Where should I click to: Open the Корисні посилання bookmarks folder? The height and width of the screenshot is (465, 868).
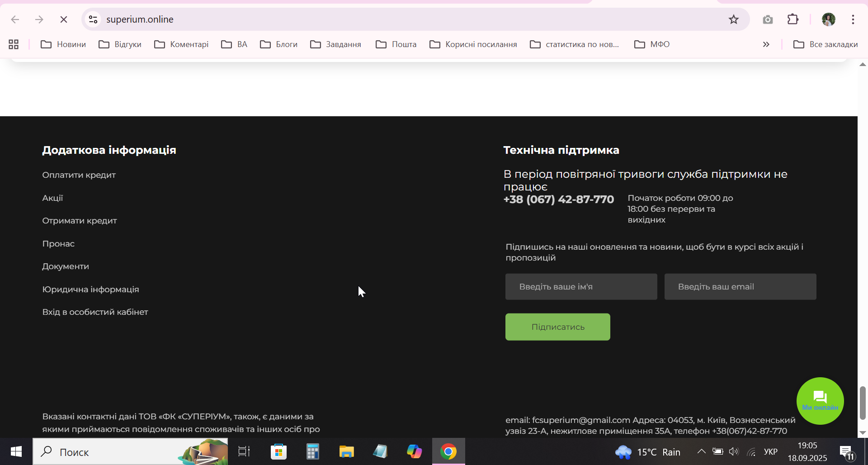point(473,44)
